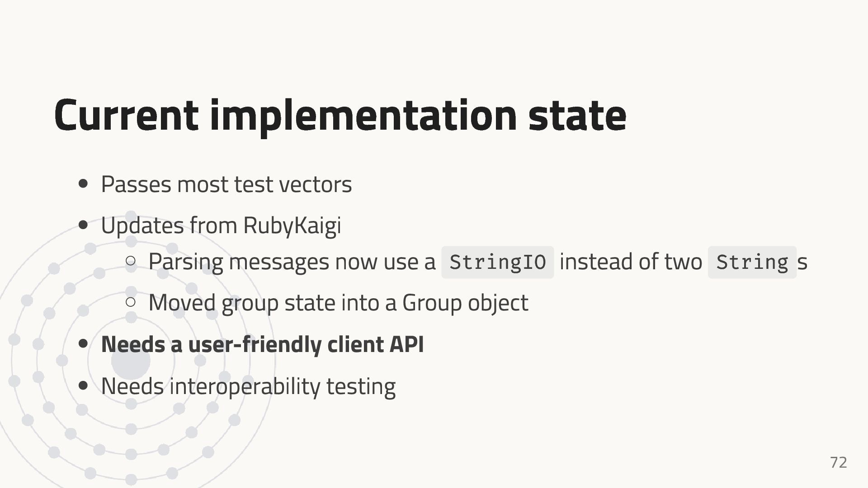Click the bullet dot before Needs a user-friendly
868x488 pixels.
pyautogui.click(x=83, y=344)
